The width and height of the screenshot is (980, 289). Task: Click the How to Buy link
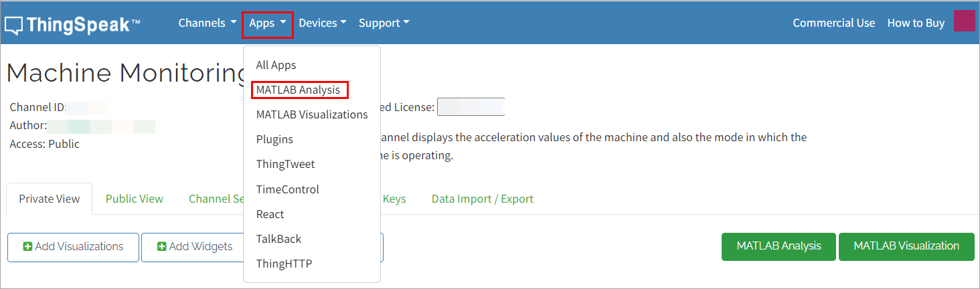click(916, 23)
